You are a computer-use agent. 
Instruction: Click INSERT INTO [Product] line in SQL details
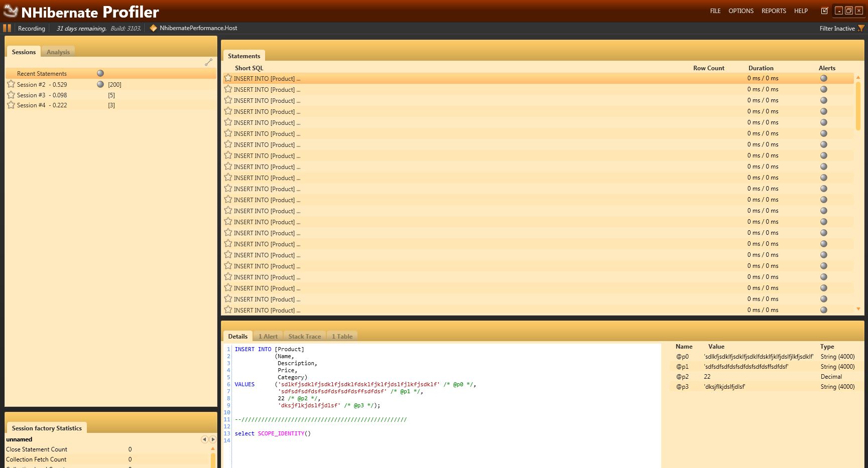(x=269, y=349)
